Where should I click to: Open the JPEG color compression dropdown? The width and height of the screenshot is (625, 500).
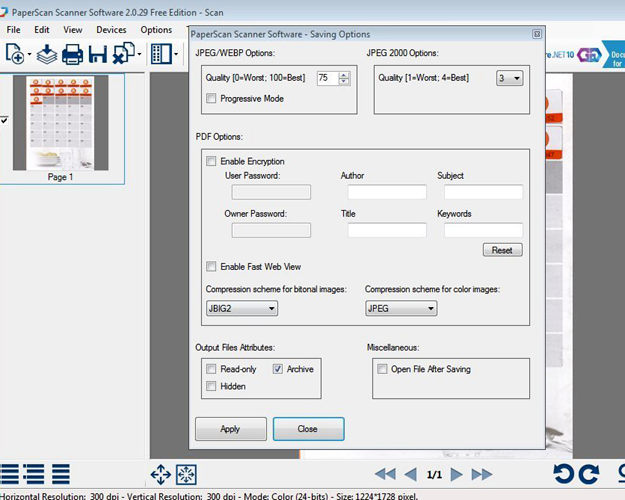[401, 308]
